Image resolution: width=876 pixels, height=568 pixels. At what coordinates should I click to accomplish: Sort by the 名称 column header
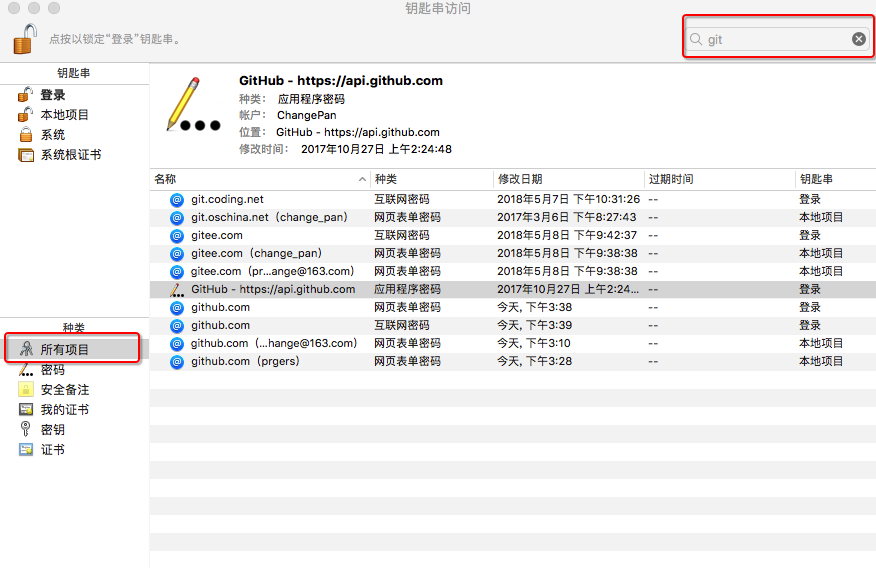(x=260, y=179)
